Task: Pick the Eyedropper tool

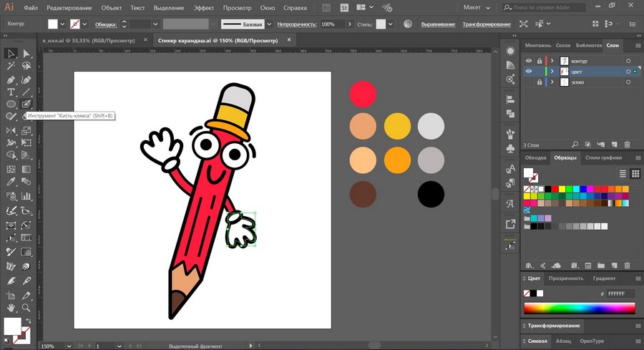Action: tap(11, 182)
